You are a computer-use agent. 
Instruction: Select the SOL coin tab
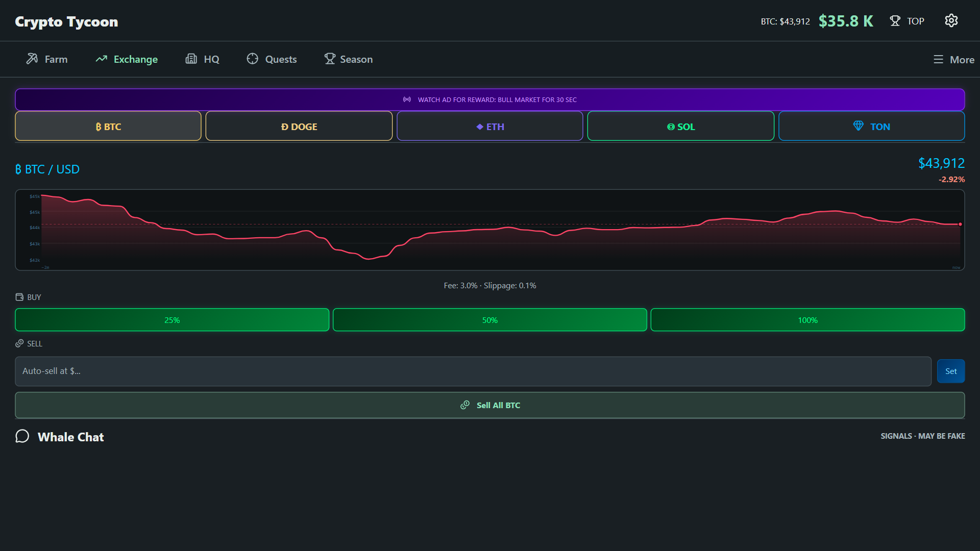(x=681, y=126)
